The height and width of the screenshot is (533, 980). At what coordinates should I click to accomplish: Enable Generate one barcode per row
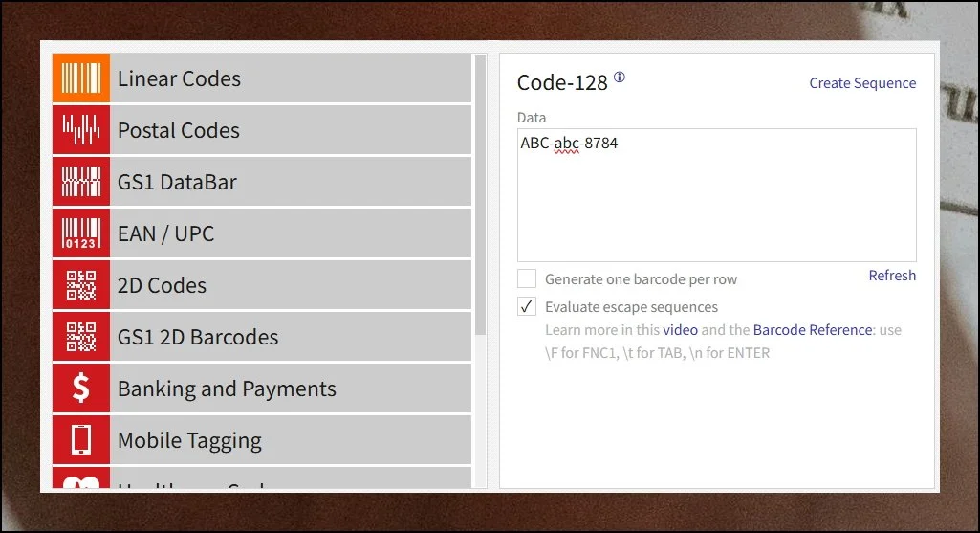pyautogui.click(x=527, y=278)
